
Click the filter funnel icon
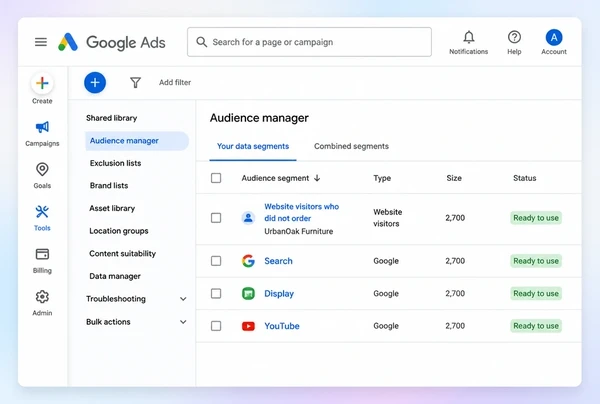pyautogui.click(x=135, y=82)
